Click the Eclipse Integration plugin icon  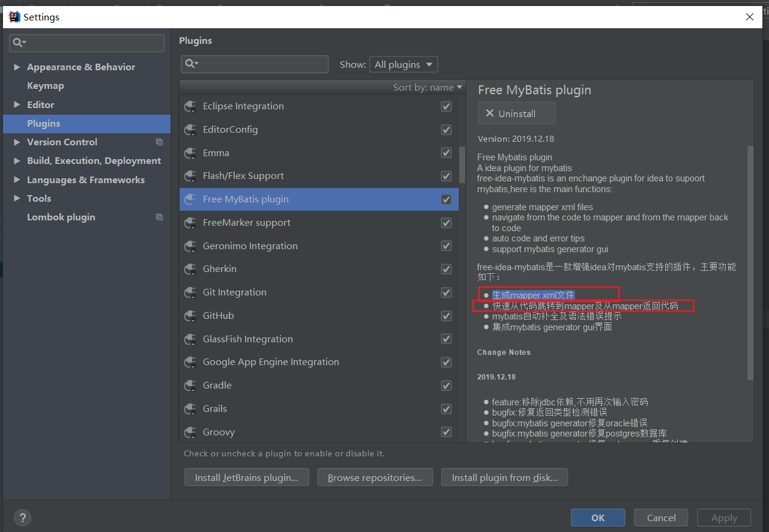tap(190, 106)
